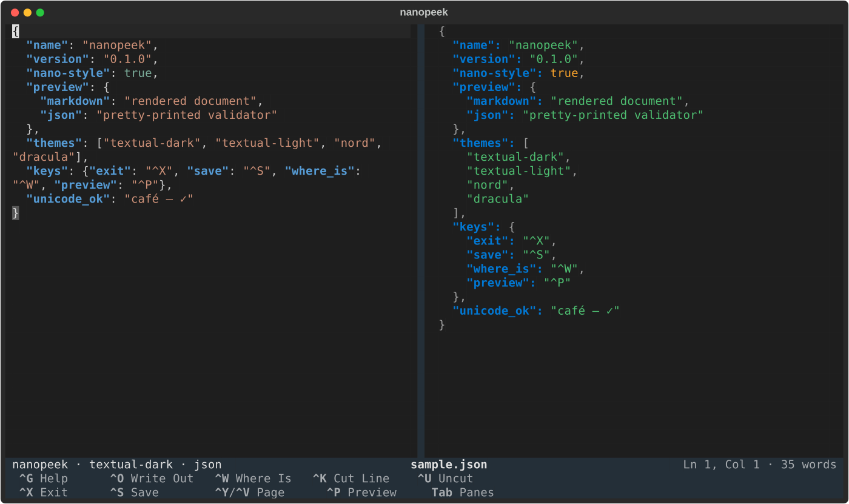Open Help from the ^G footer shortcut
This screenshot has width=849, height=504.
43,479
